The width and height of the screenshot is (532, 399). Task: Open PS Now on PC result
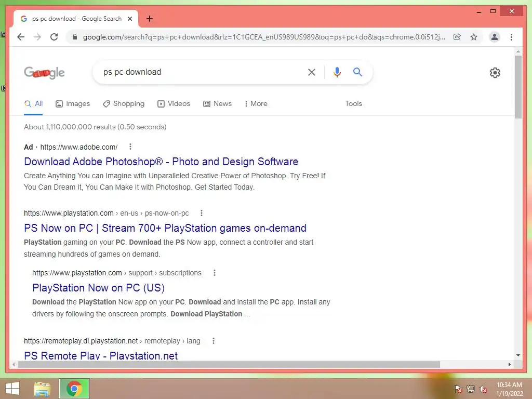coord(165,228)
